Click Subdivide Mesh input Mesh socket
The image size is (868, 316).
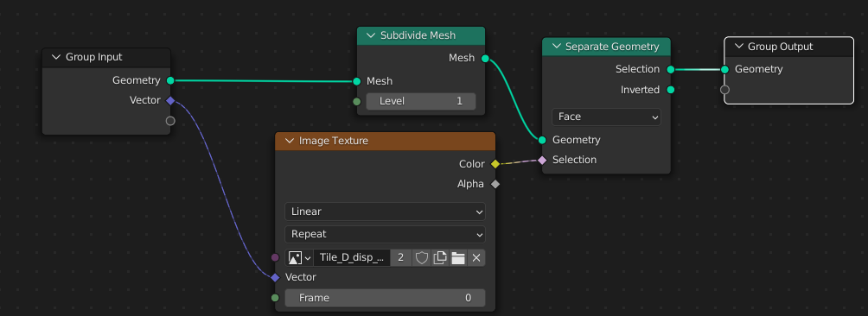tap(357, 81)
